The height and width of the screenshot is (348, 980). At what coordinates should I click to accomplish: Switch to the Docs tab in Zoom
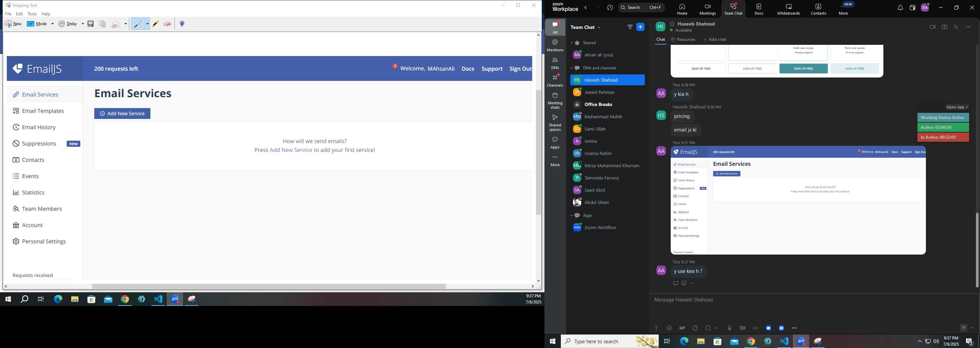tap(759, 10)
